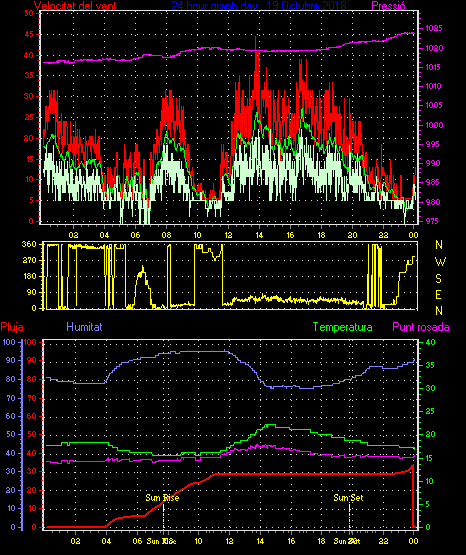Click the "1010" pressure axis value
The height and width of the screenshot is (555, 466).
point(433,86)
